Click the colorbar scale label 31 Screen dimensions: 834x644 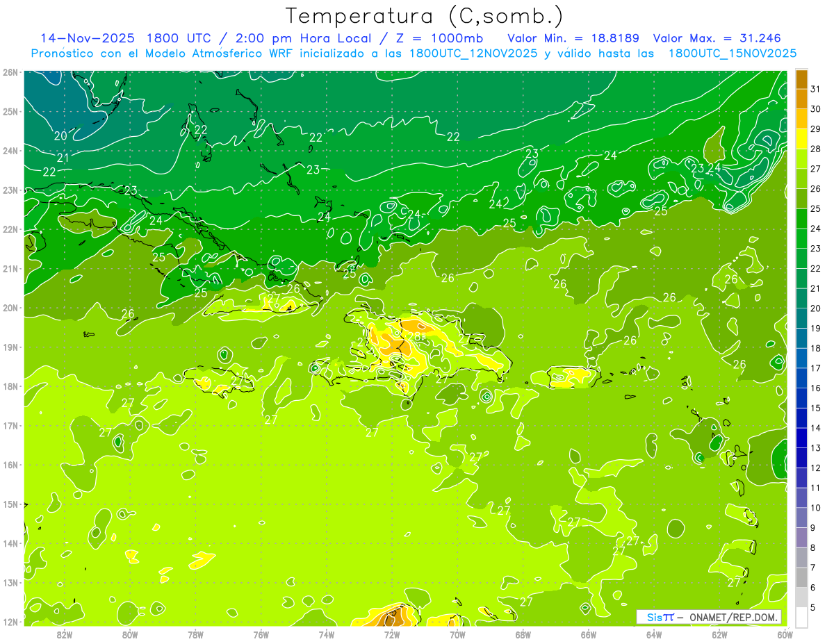pyautogui.click(x=815, y=89)
